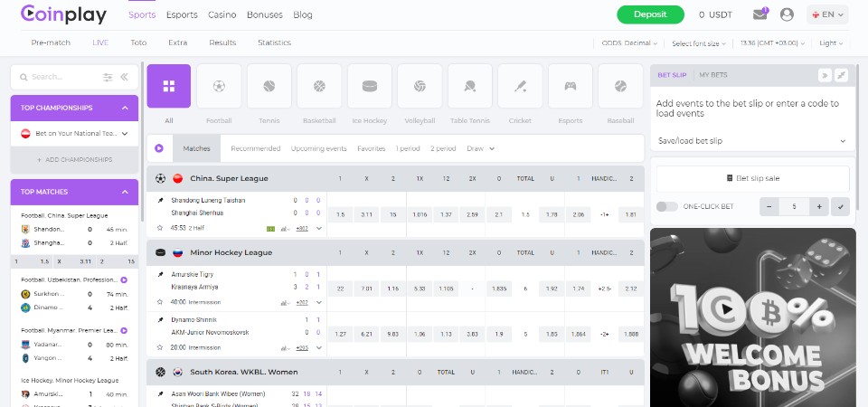Go to Sports section

pos(142,15)
